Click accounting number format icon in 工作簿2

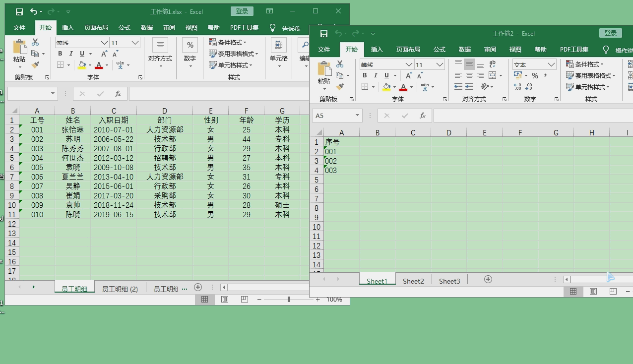[x=518, y=75]
